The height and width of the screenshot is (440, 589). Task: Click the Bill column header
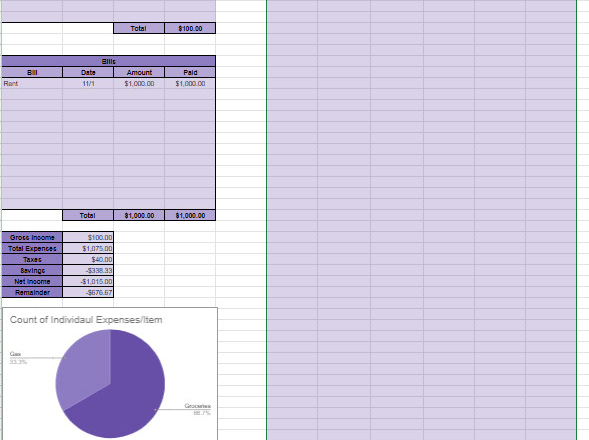(32, 72)
